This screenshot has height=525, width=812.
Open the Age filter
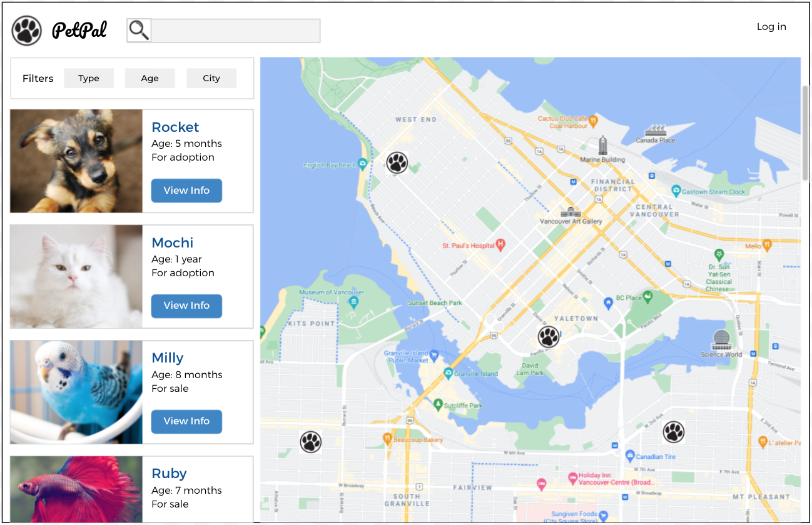click(150, 78)
